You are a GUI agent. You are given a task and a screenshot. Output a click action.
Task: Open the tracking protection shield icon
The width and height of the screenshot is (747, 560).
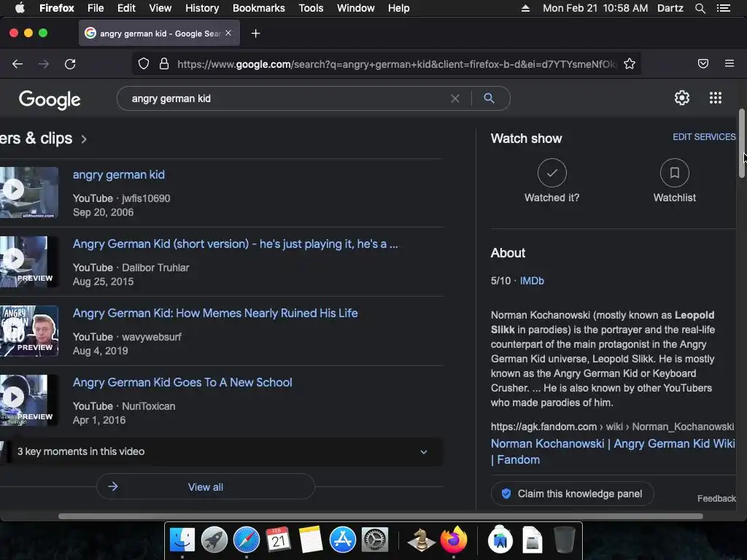click(144, 63)
